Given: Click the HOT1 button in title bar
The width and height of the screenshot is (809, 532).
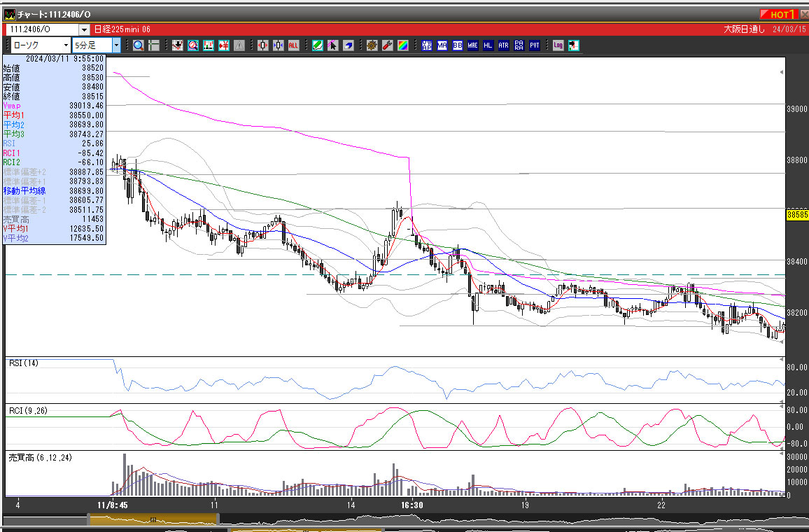Looking at the screenshot, I should (x=779, y=15).
